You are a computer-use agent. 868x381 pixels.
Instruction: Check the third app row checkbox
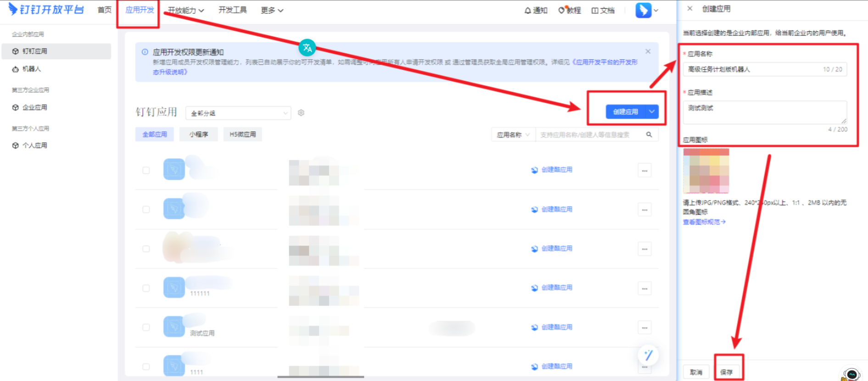point(146,249)
